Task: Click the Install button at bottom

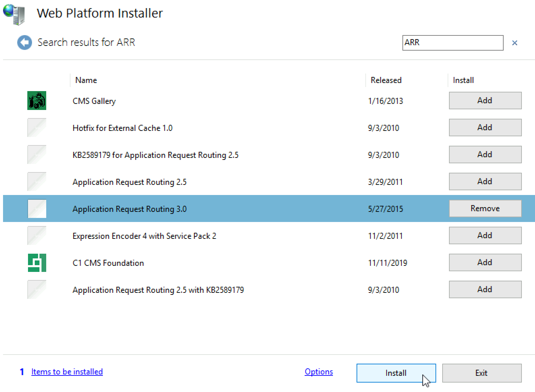Action: [x=396, y=373]
